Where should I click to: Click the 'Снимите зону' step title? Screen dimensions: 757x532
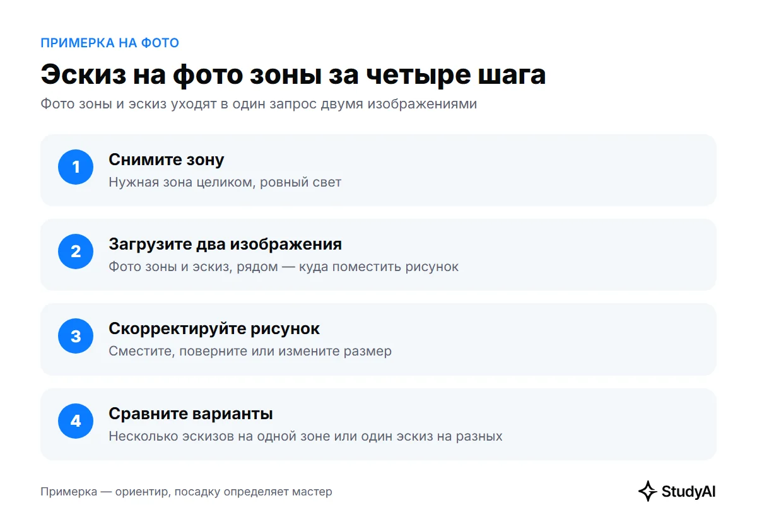click(x=167, y=159)
